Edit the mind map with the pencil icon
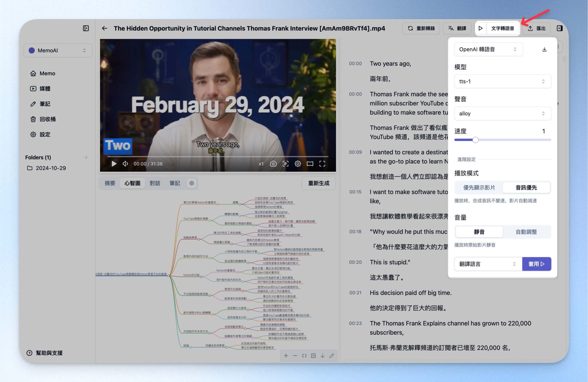588x382 pixels. tap(332, 356)
